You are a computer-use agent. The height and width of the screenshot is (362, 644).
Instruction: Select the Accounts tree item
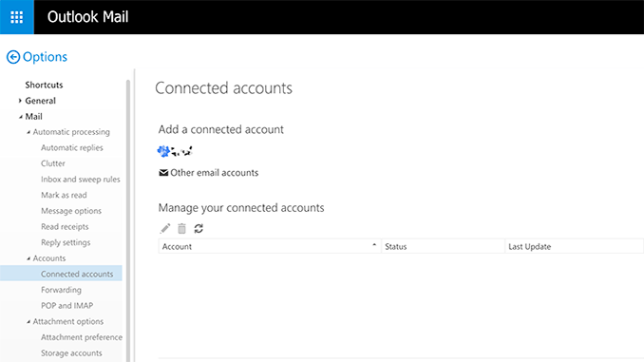(48, 258)
